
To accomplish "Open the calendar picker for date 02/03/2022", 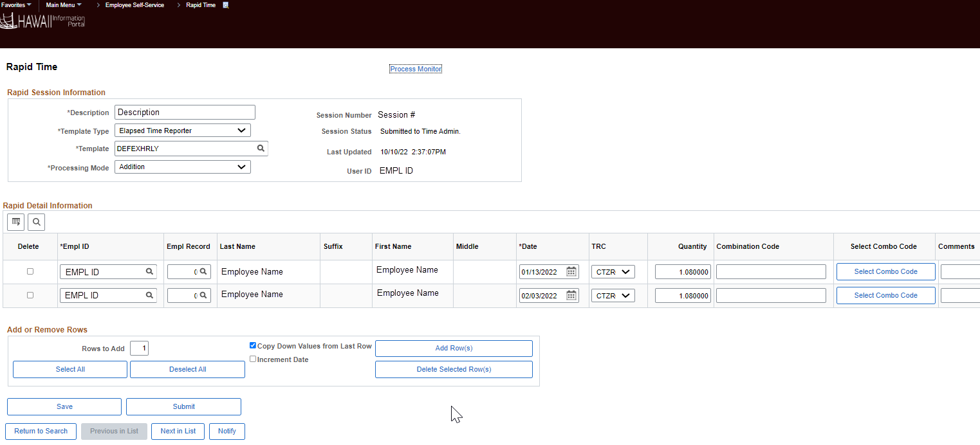I will 571,295.
